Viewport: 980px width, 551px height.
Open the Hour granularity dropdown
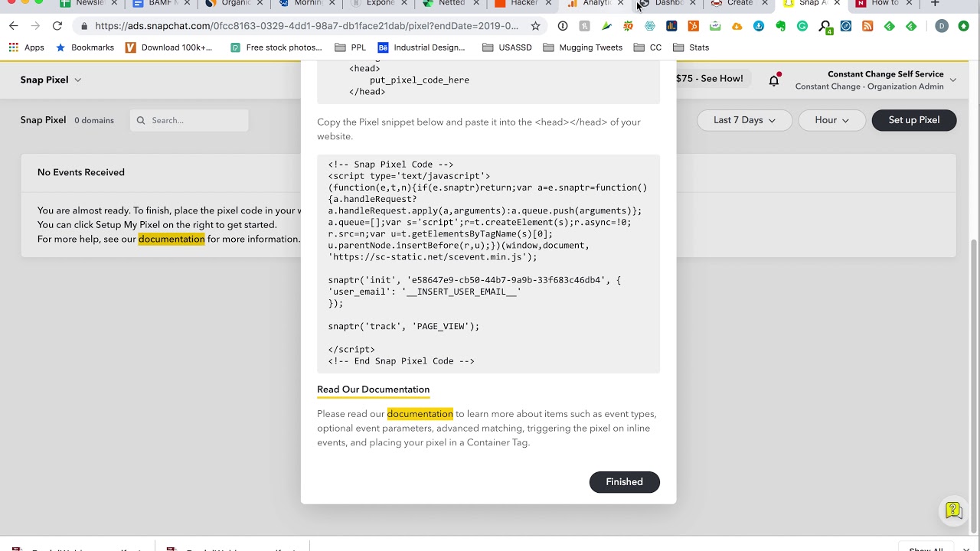point(831,120)
